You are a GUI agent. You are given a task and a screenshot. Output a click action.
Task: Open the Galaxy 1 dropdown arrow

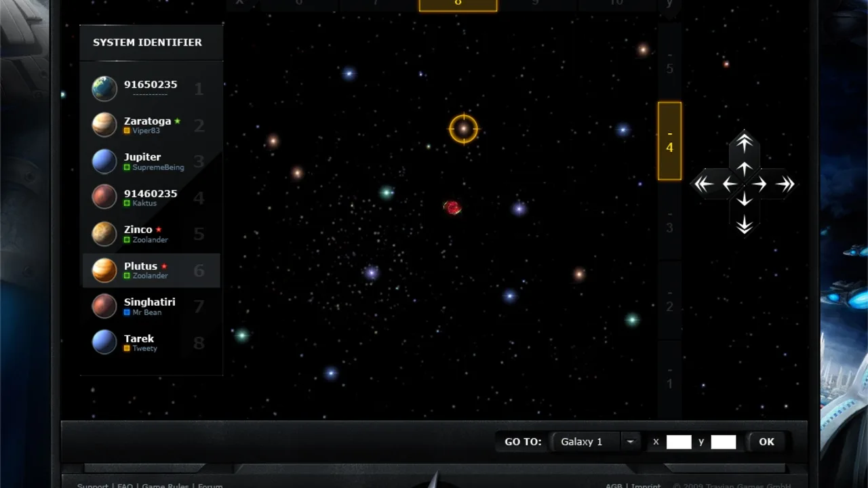pos(630,442)
